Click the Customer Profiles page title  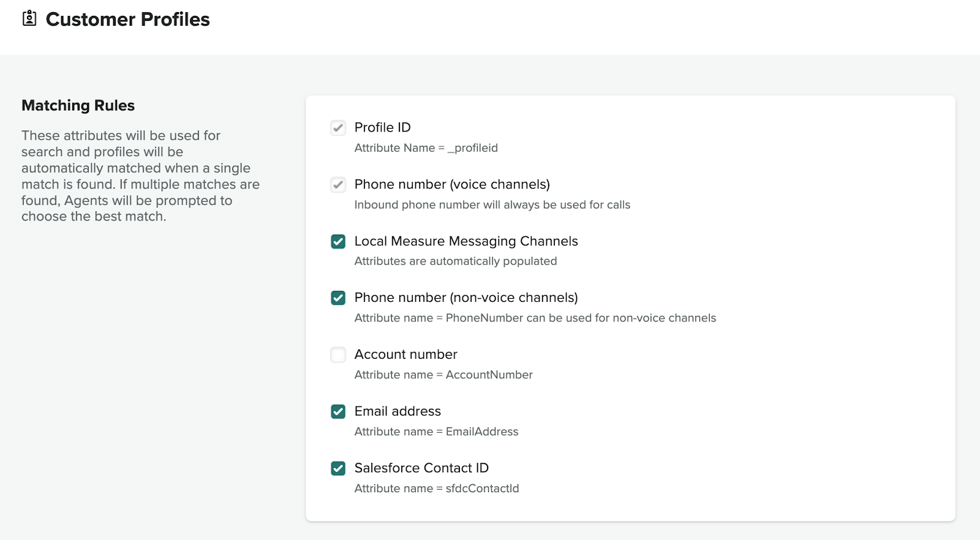pos(127,20)
